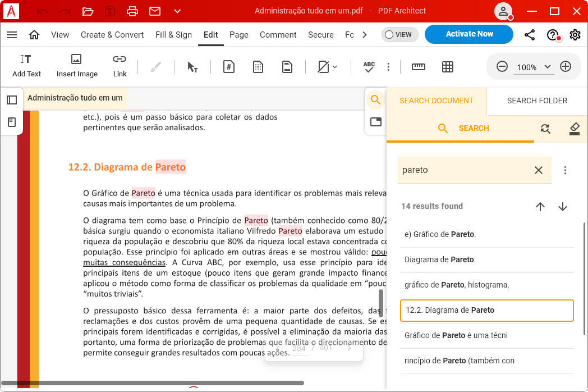The width and height of the screenshot is (588, 392).
Task: Open the ruler measurement tool
Action: (419, 67)
